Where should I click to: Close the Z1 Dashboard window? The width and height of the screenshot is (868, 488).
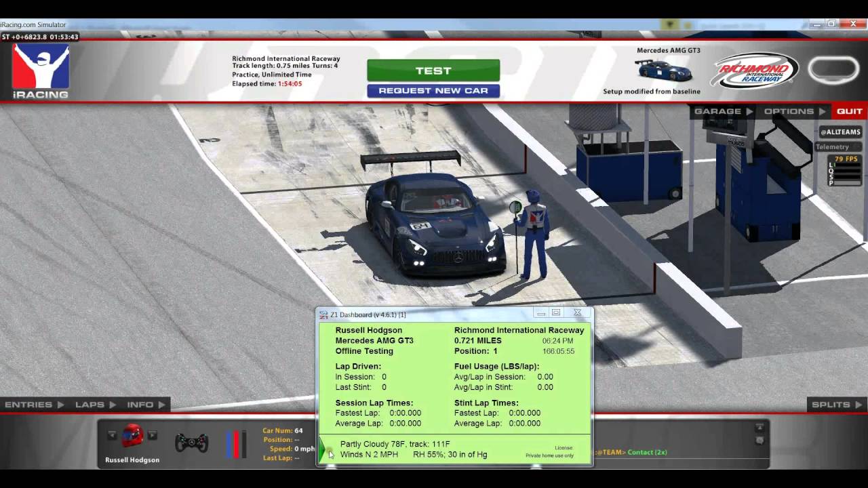578,313
